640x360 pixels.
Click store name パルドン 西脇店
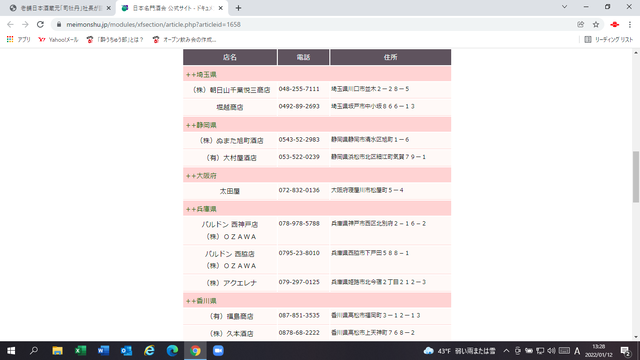(x=230, y=254)
